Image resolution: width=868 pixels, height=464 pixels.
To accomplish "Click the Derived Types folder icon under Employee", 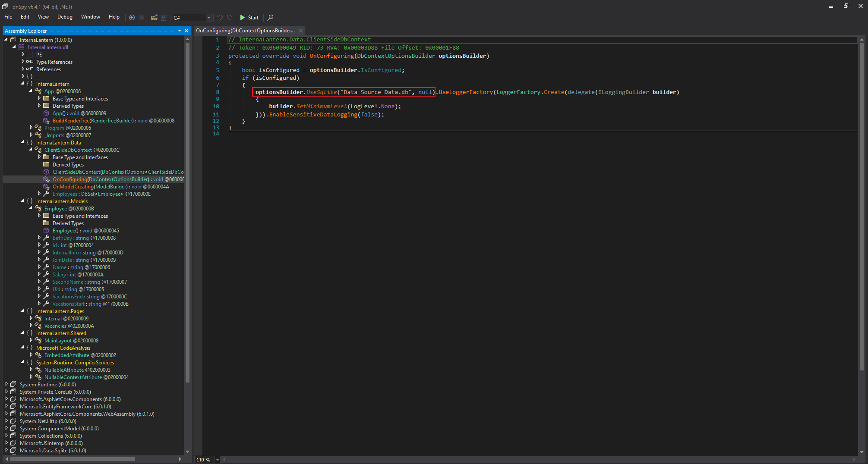I will [x=46, y=223].
